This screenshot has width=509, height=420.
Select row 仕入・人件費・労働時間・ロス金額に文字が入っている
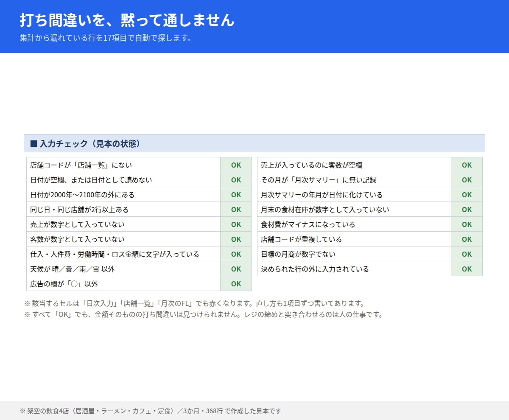[x=139, y=254]
